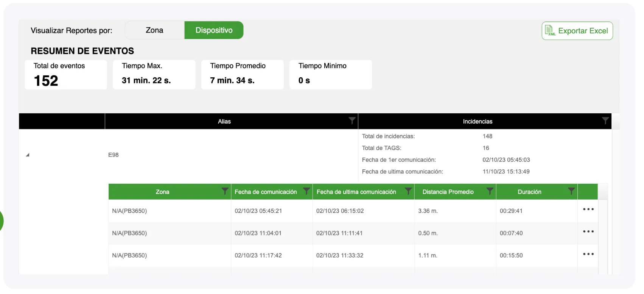Select distance value 0.50 m.

coord(428,233)
